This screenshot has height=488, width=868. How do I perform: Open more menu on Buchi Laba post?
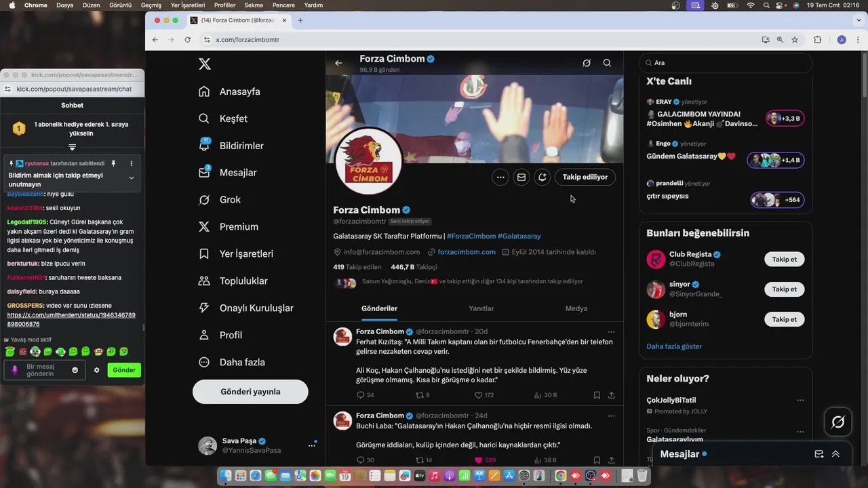(612, 416)
